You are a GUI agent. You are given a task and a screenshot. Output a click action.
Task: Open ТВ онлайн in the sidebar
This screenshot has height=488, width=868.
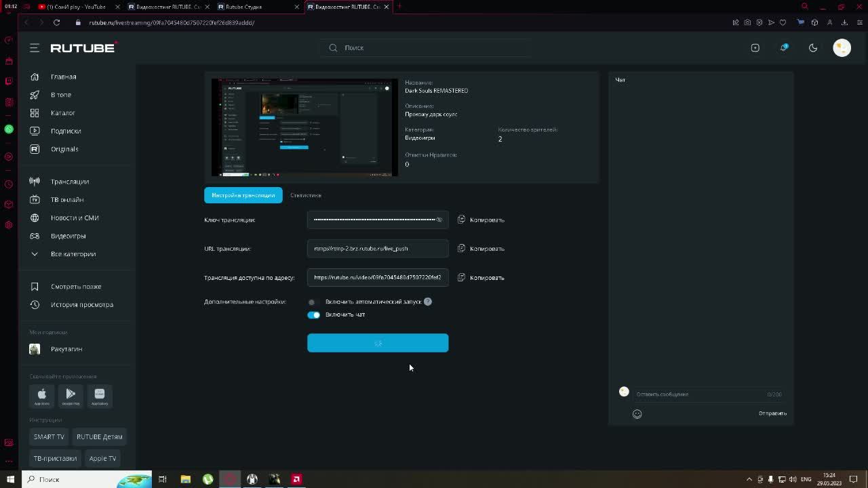point(66,199)
